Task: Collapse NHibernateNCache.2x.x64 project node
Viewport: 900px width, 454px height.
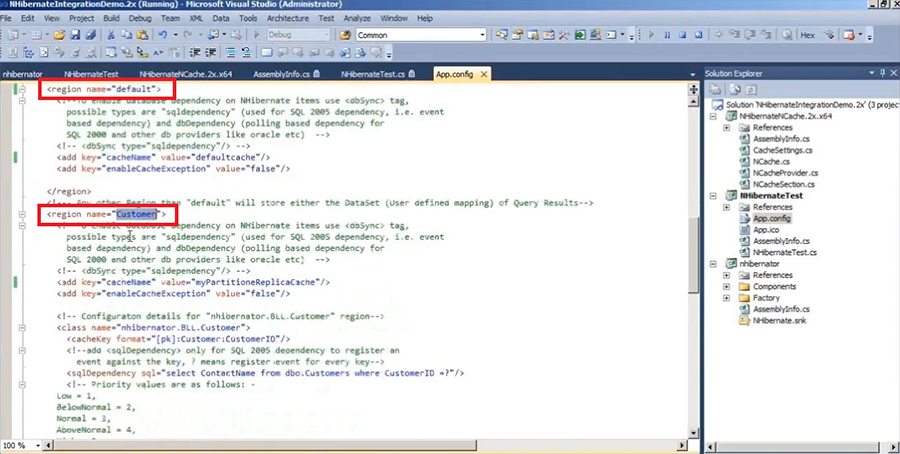Action: click(x=713, y=116)
